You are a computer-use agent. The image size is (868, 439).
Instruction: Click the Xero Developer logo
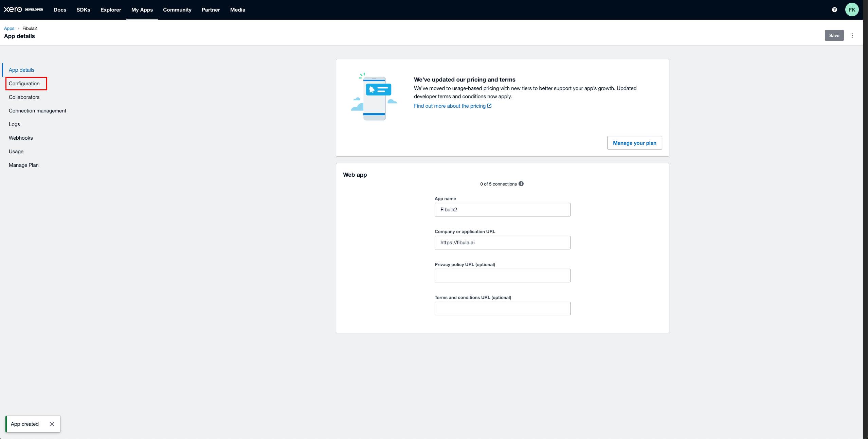coord(23,10)
